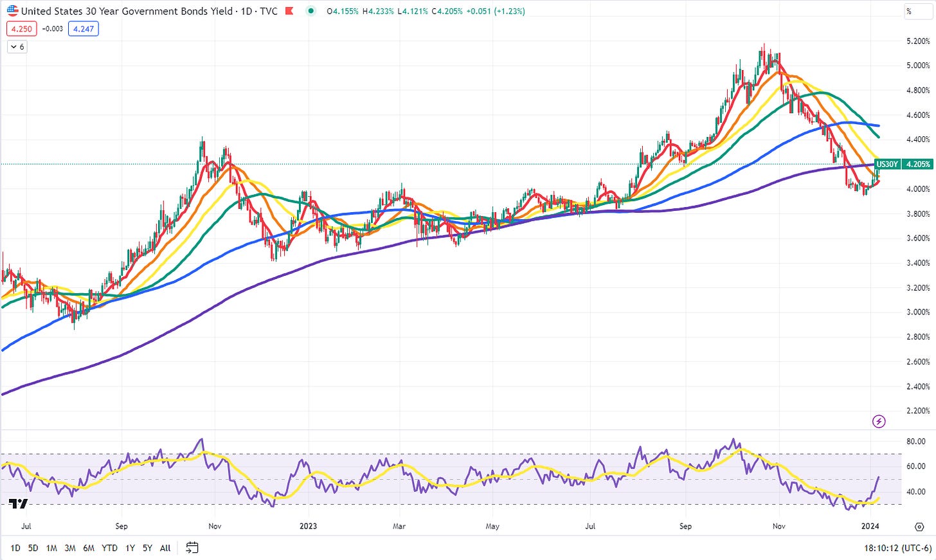
Task: Click the L4.121% low value
Action: tap(411, 11)
